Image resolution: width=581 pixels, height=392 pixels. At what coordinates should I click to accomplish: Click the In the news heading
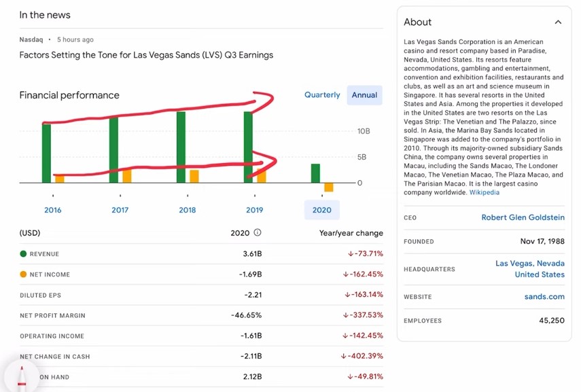pos(45,15)
